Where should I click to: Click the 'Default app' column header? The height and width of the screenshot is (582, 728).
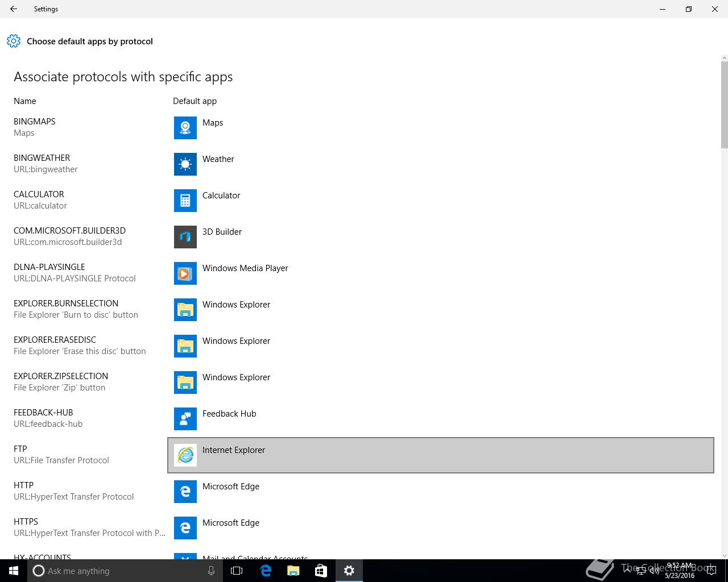pos(195,101)
